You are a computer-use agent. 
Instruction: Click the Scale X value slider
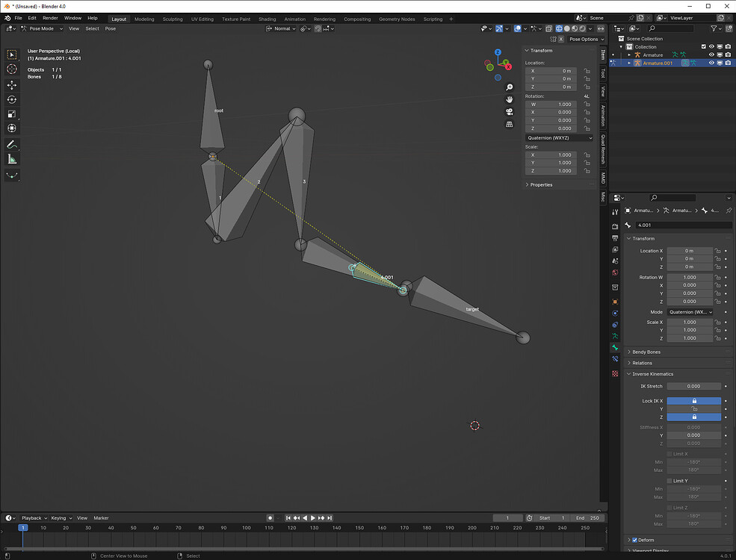690,323
